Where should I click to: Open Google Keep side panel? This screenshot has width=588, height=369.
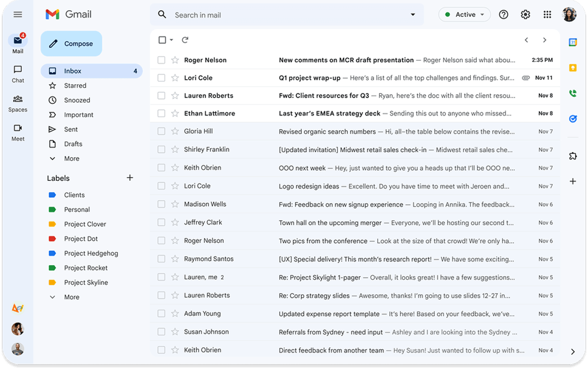point(573,68)
